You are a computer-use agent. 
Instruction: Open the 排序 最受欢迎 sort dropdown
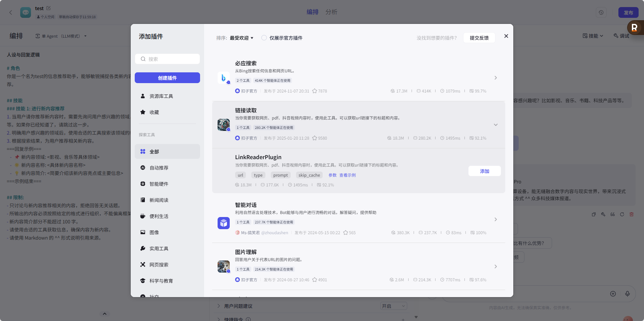(x=241, y=38)
